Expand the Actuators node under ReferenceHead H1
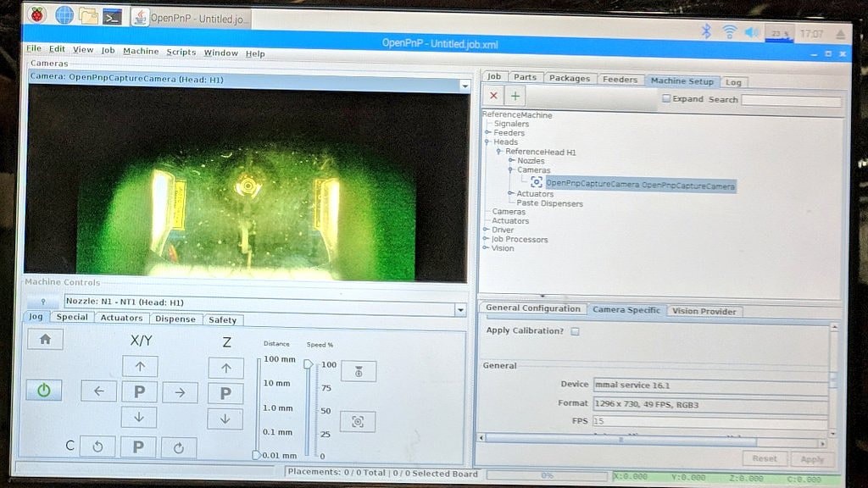Screen dimensions: 868x488 (x=511, y=193)
